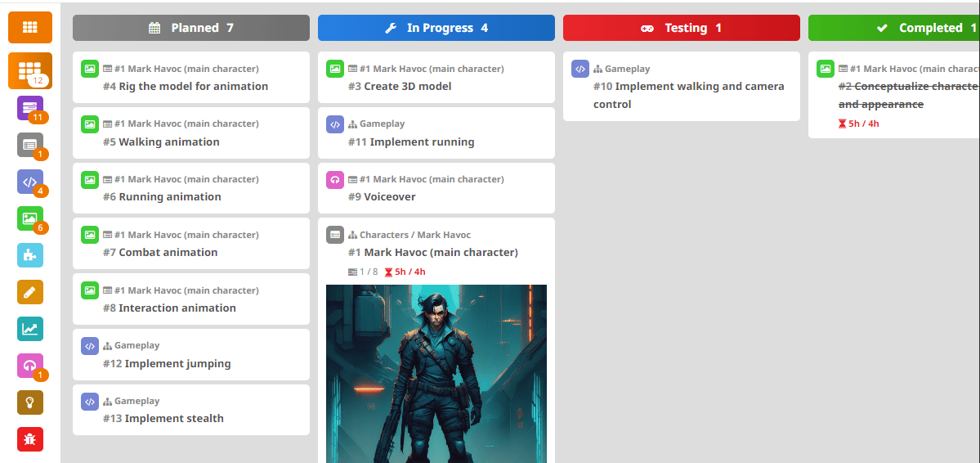The image size is (980, 463).
Task: Click headphones icon on the Voiceover card
Action: click(x=335, y=180)
